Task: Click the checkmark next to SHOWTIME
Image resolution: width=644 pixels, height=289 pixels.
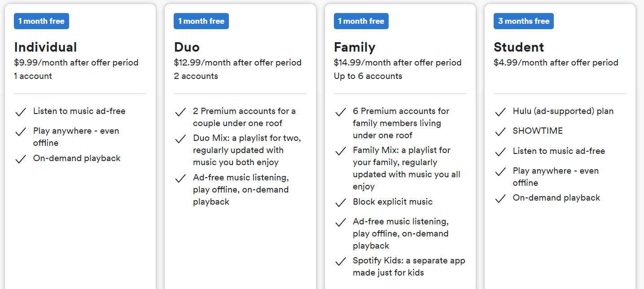Action: [500, 131]
